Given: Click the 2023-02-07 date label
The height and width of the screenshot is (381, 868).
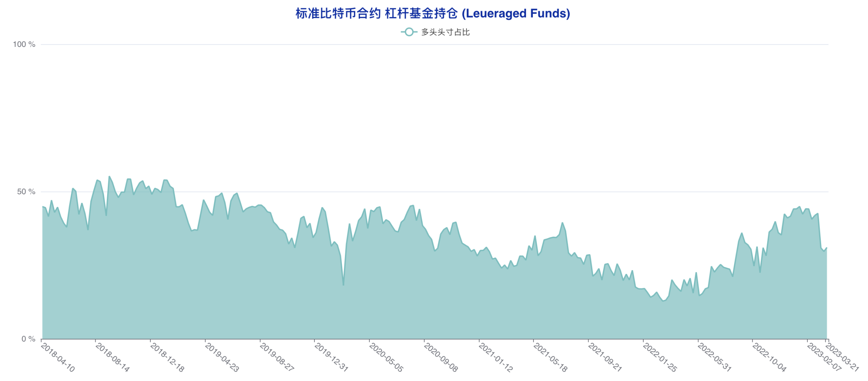Looking at the screenshot, I should coord(824,357).
